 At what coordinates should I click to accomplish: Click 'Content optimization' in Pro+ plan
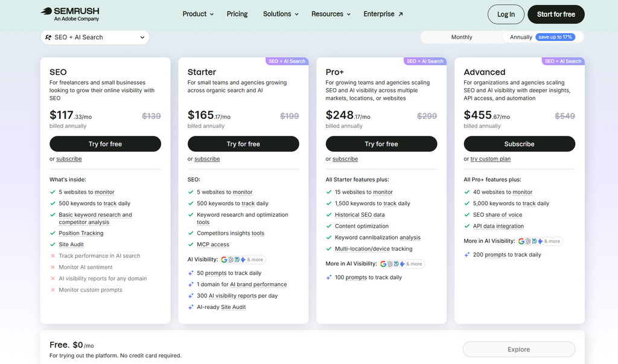pyautogui.click(x=362, y=226)
